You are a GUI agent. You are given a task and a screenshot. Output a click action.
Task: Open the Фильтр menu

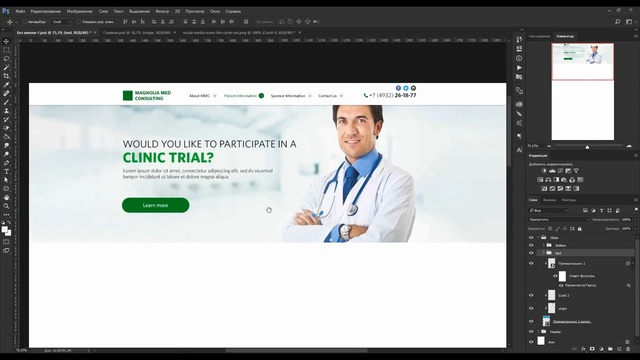(162, 11)
